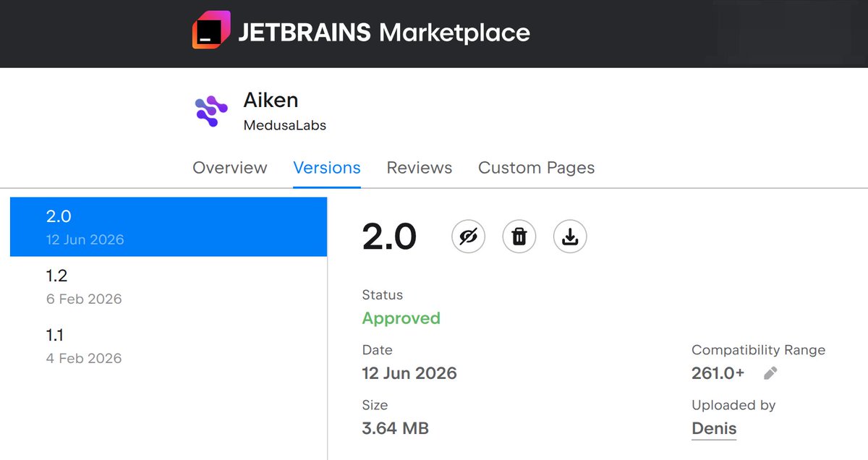Click the Approved status text
The width and height of the screenshot is (868, 460).
(x=401, y=318)
